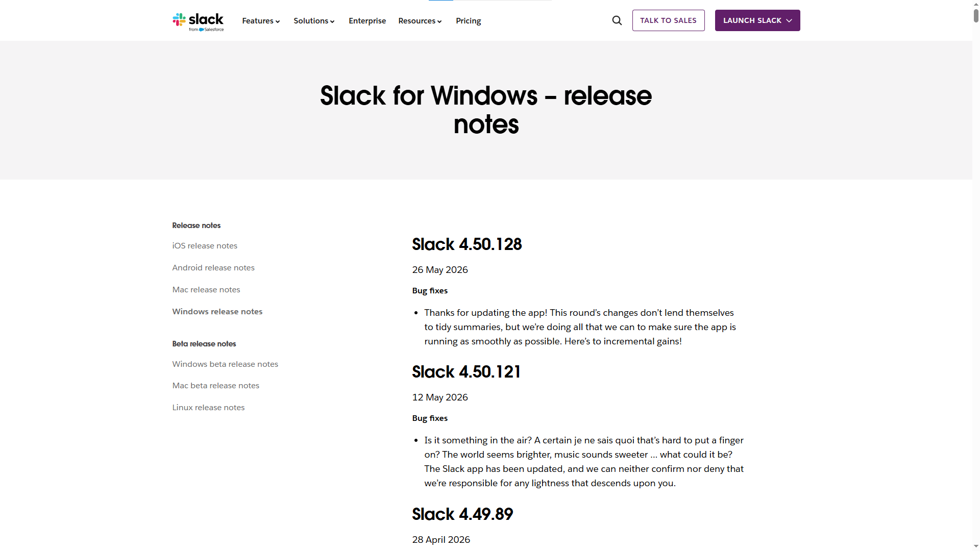980x551 pixels.
Task: Open Linux release notes link
Action: coord(208,408)
